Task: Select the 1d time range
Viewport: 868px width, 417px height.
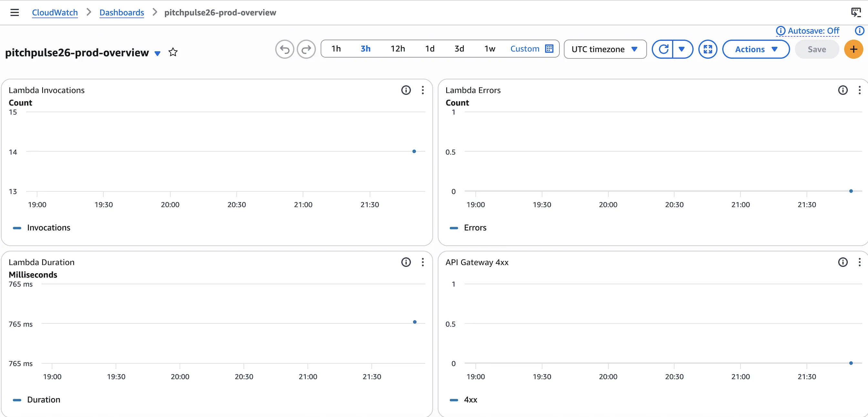Action: 430,49
